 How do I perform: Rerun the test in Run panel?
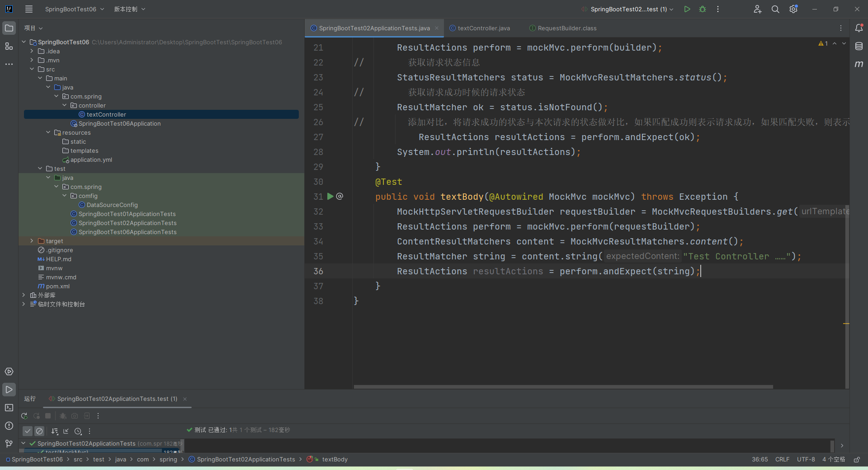coord(24,416)
